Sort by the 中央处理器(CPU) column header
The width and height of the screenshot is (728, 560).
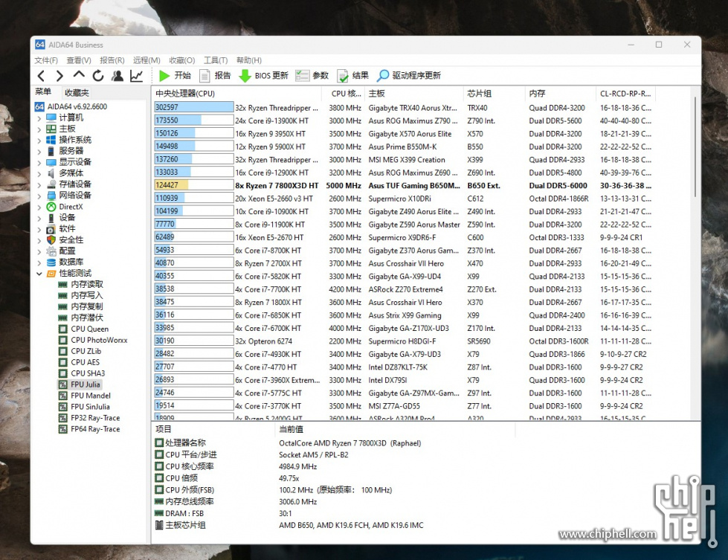(x=236, y=94)
